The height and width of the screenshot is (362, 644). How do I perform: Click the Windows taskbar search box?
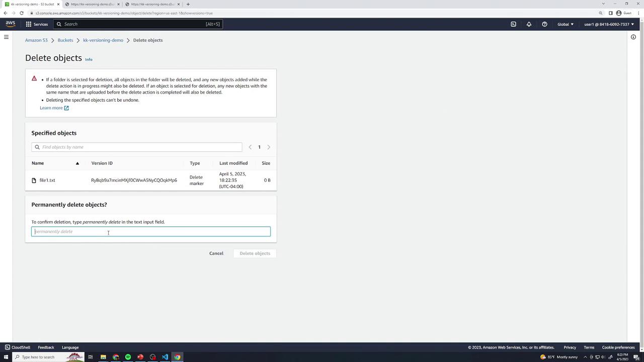[49, 357]
